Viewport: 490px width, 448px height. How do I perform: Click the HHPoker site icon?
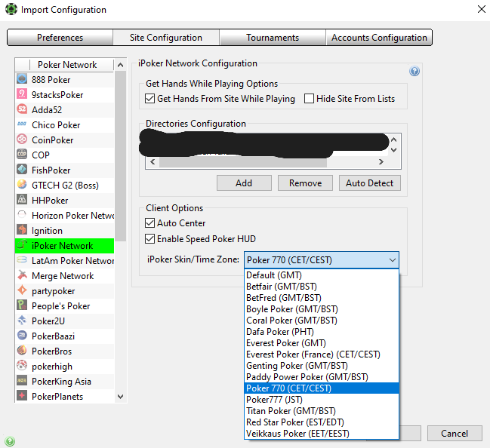(x=22, y=200)
